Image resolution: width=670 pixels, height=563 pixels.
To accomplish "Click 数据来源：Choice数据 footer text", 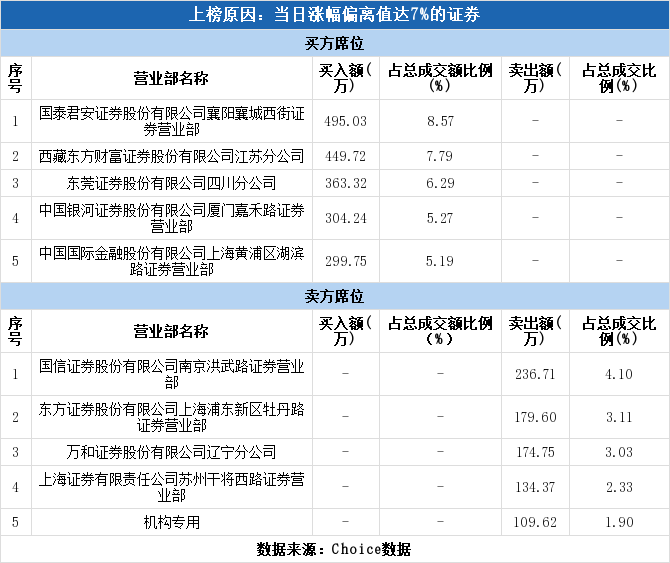I will (x=334, y=549).
